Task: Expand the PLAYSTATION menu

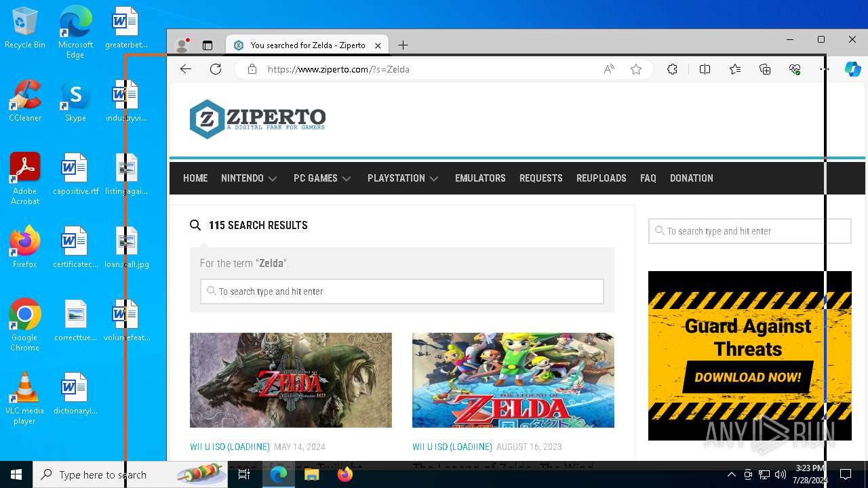Action: click(403, 178)
